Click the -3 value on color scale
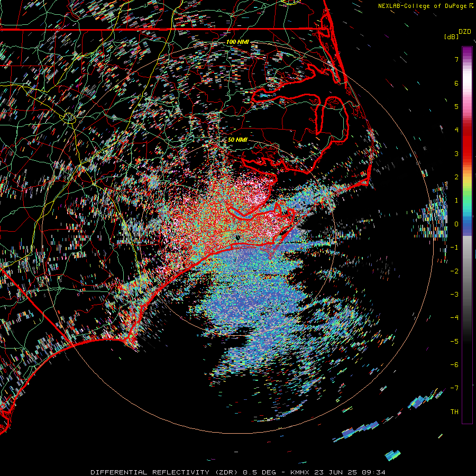 (x=454, y=295)
